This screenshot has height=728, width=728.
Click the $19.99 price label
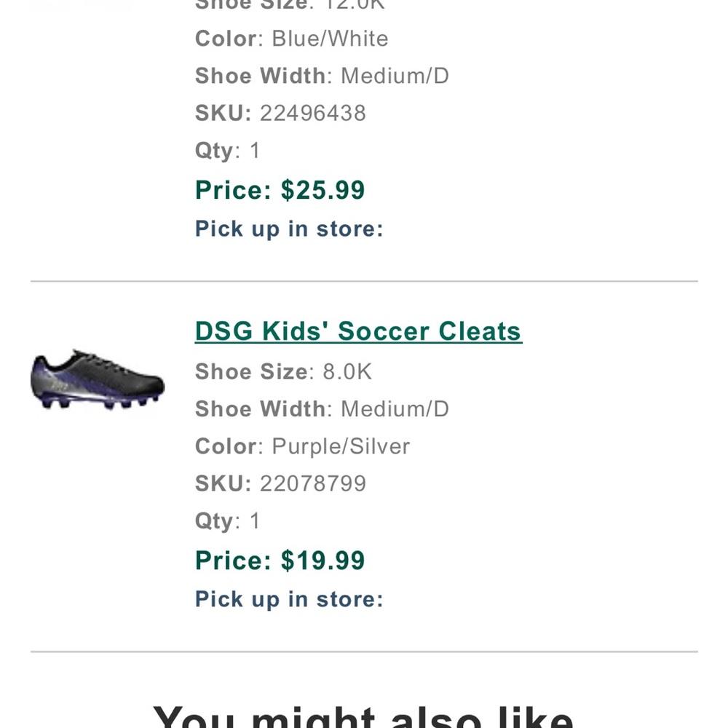(x=279, y=561)
